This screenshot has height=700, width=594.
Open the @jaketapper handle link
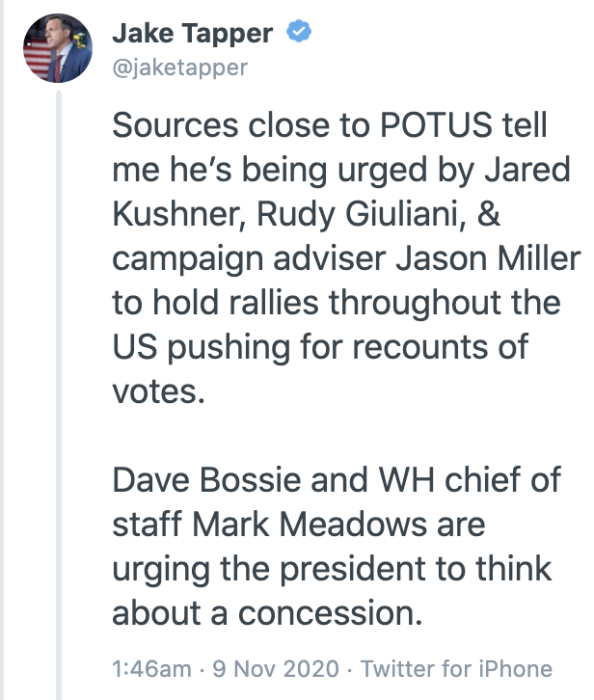click(179, 67)
